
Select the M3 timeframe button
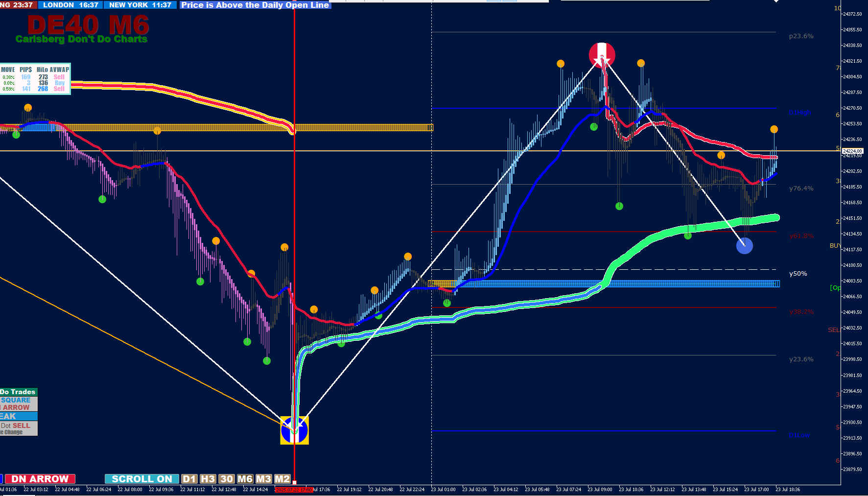coord(263,479)
